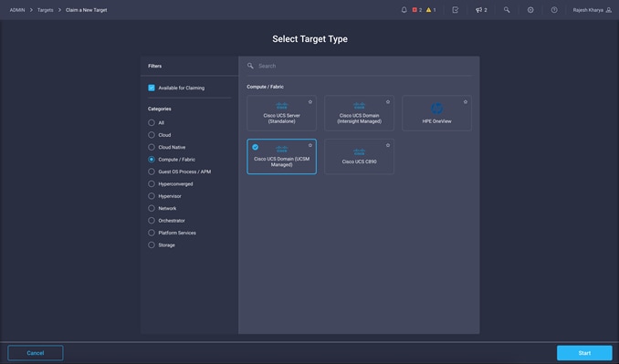Image resolution: width=619 pixels, height=364 pixels.
Task: Select the Storage category
Action: 152,244
